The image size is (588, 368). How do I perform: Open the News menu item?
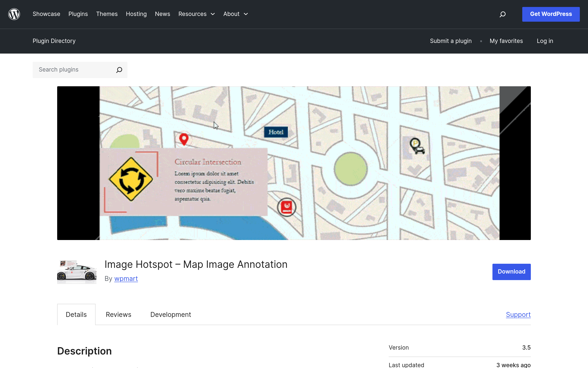pos(163,14)
